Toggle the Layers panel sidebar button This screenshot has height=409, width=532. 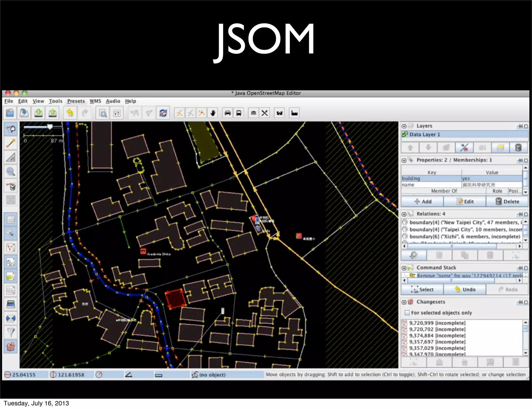(11, 220)
